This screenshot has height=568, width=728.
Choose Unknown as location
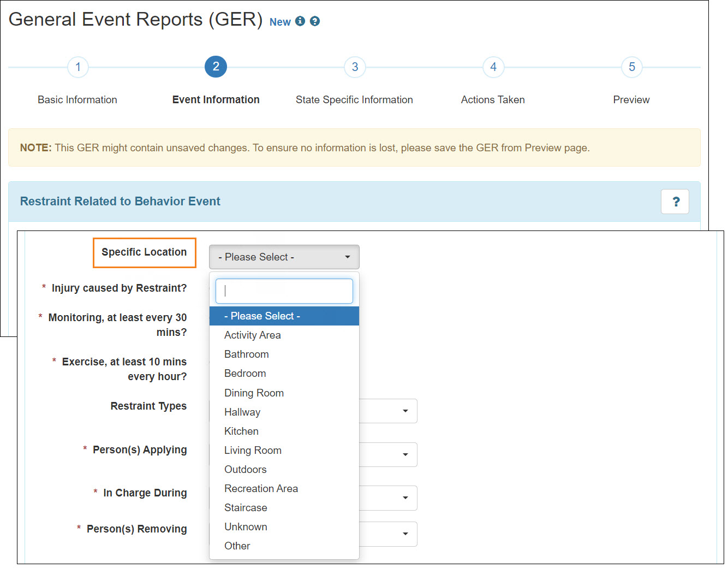click(x=284, y=527)
